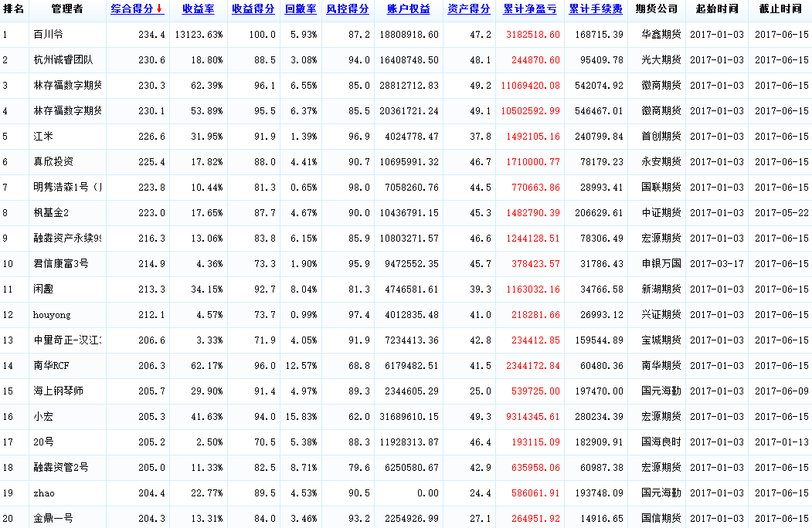Sort by 累计净盈亏 column header
This screenshot has height=528, width=812.
click(530, 8)
